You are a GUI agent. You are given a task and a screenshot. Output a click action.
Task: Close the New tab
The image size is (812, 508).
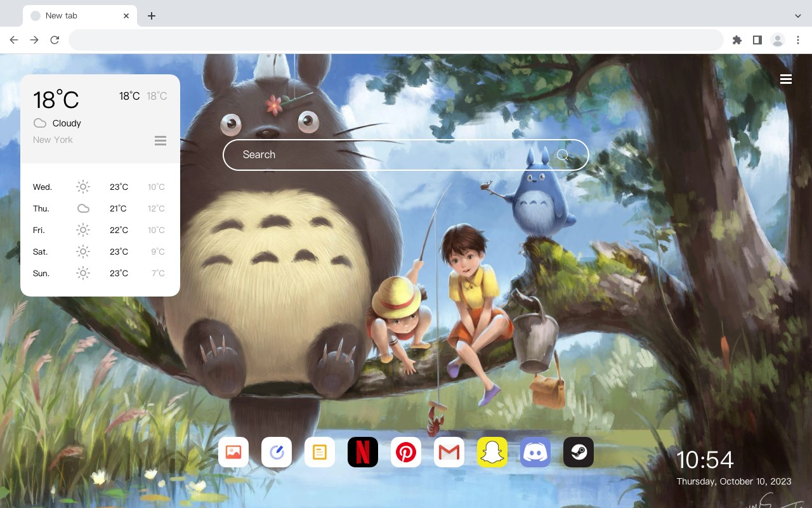[x=126, y=16]
